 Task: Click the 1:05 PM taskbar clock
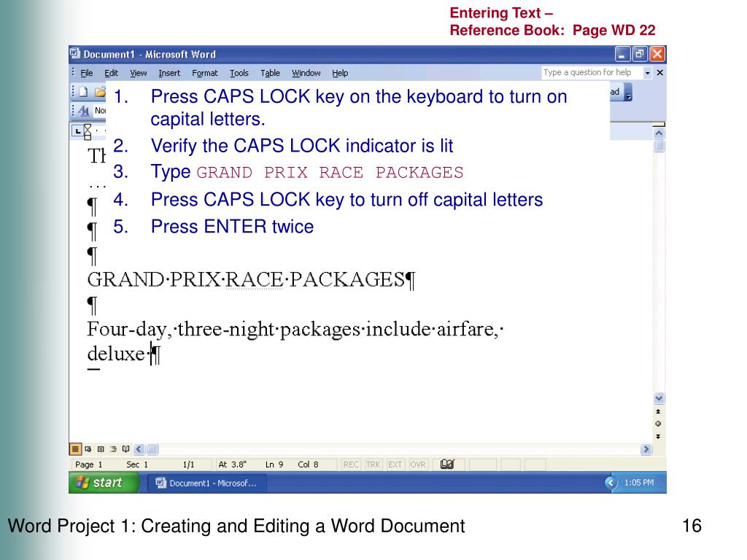point(639,483)
